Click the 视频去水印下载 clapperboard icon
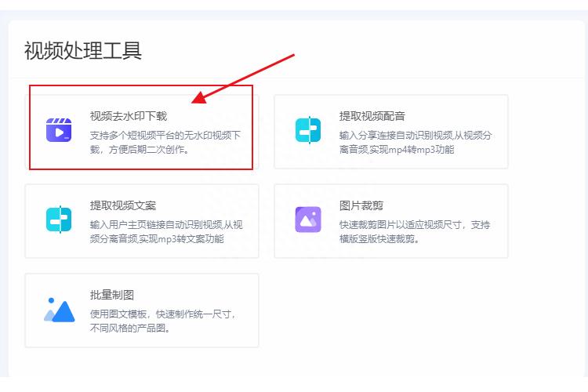The width and height of the screenshot is (588, 392). (59, 130)
